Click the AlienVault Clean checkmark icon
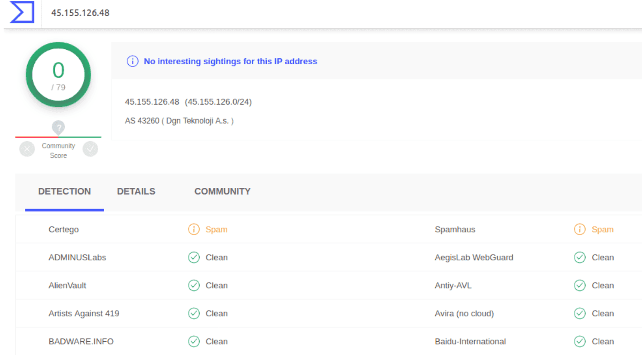Screen dimensions: 644x362 pos(194,286)
